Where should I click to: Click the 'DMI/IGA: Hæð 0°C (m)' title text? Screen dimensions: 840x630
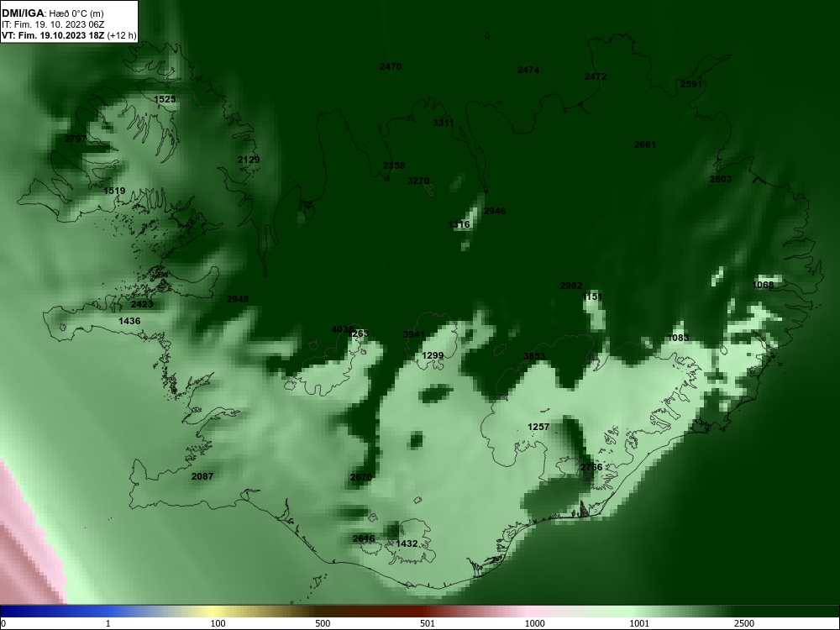click(52, 13)
